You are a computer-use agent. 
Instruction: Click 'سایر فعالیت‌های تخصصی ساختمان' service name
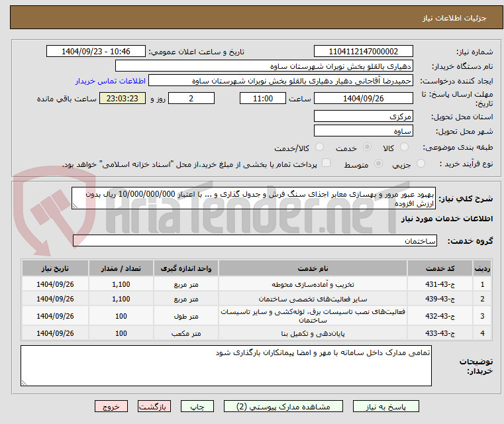point(313,299)
